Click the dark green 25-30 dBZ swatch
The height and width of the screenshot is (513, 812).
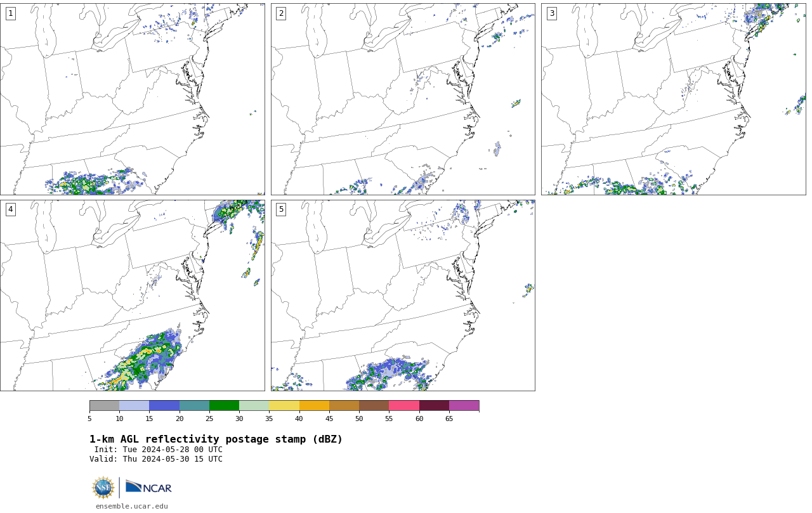[224, 405]
